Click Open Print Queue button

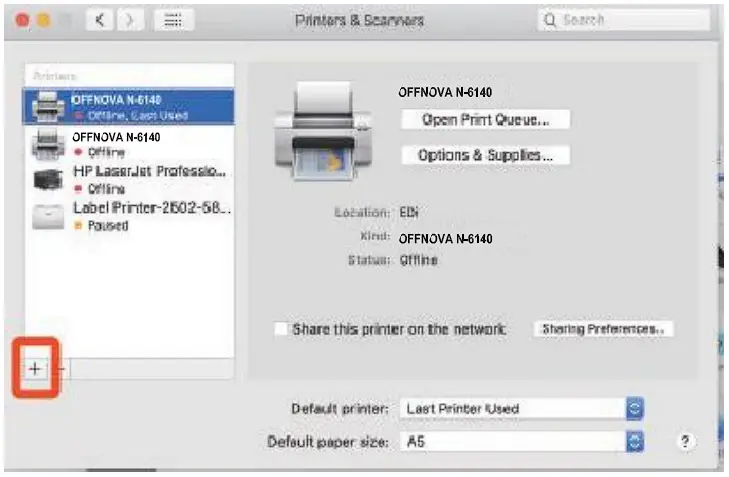(x=485, y=120)
